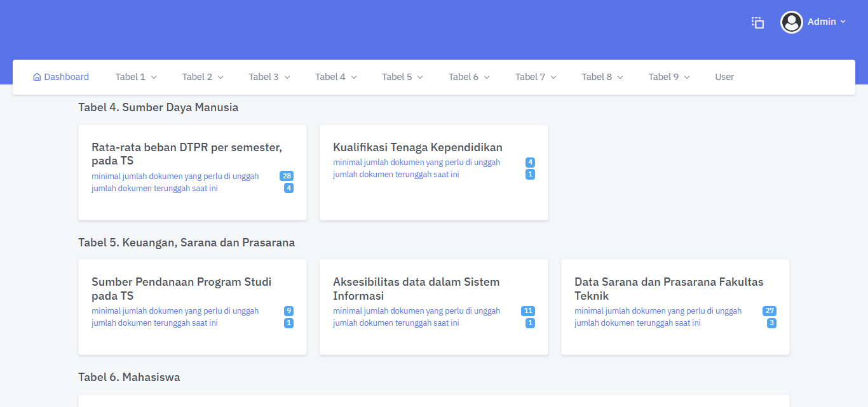Expand the Tabel 1 menu

136,77
